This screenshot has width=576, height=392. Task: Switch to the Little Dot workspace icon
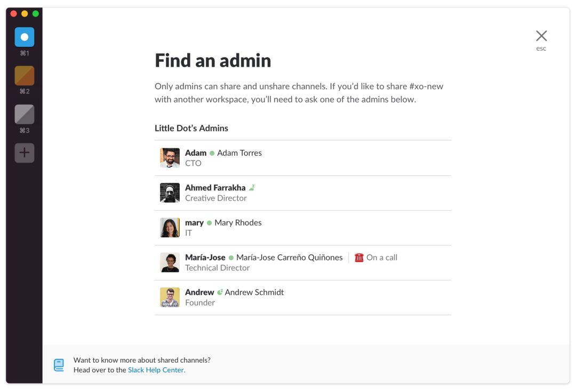(25, 37)
